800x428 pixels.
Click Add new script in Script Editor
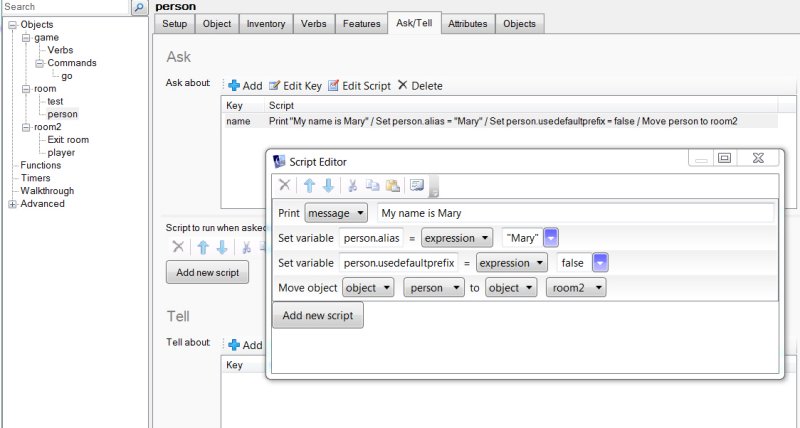click(x=318, y=315)
